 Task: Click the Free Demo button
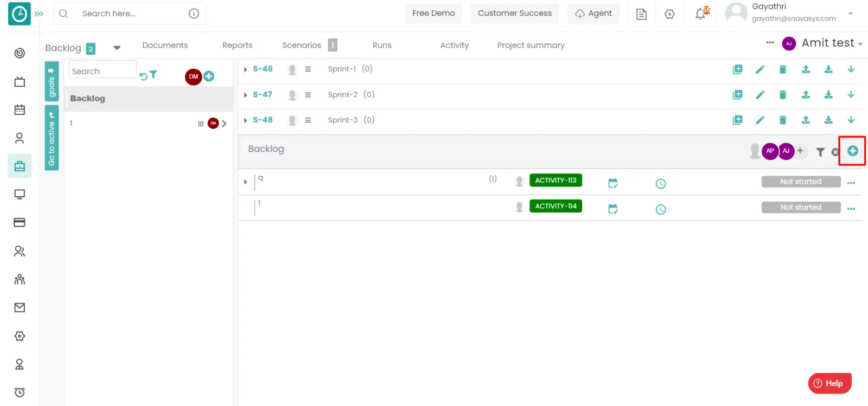(x=433, y=14)
